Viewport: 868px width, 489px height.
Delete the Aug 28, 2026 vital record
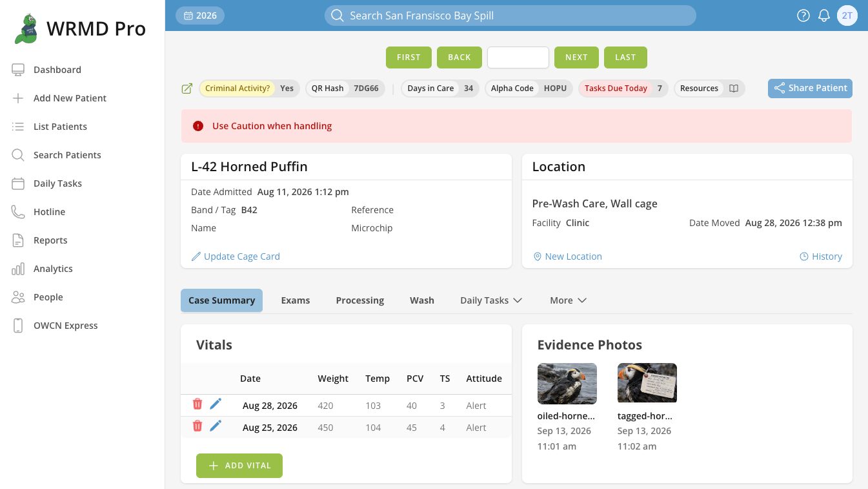tap(197, 404)
